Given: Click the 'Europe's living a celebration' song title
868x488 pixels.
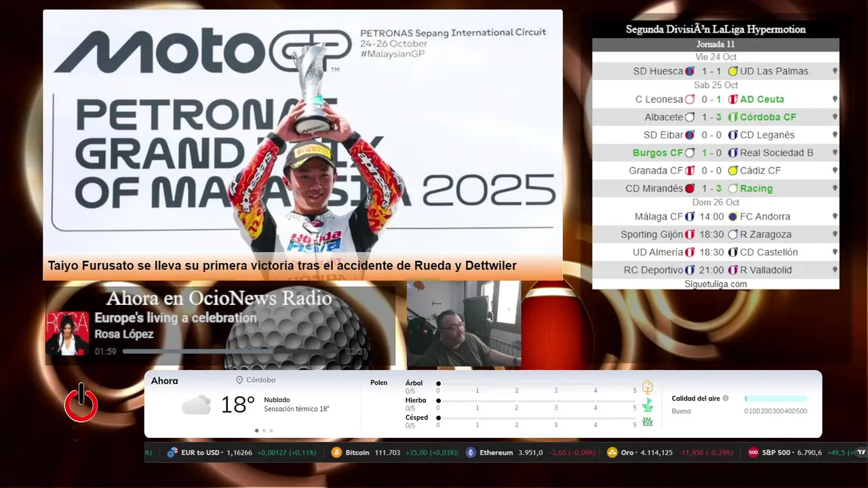Looking at the screenshot, I should coord(176,318).
